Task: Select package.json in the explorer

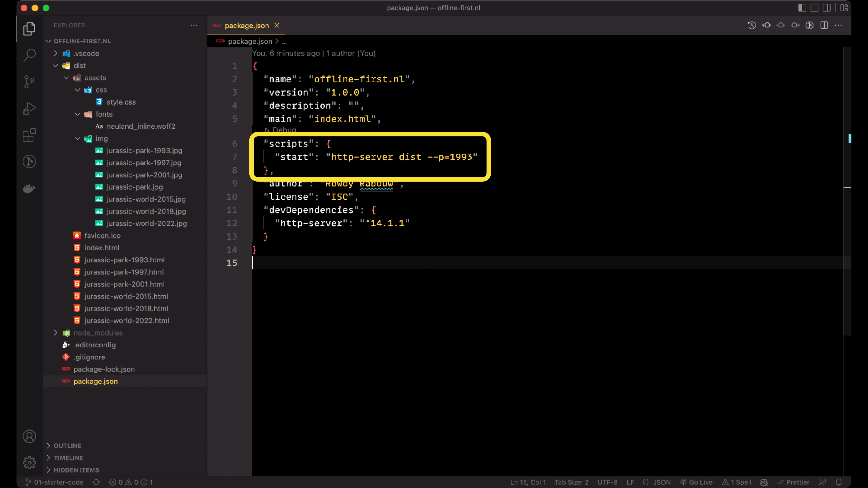Action: pos(96,381)
